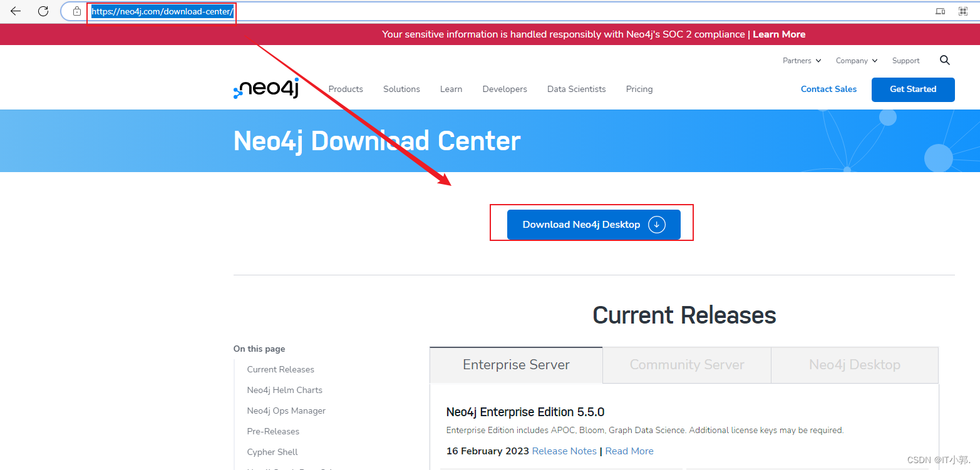The height and width of the screenshot is (470, 980).
Task: Jump to Neo4j Ops Manager section
Action: [x=286, y=411]
